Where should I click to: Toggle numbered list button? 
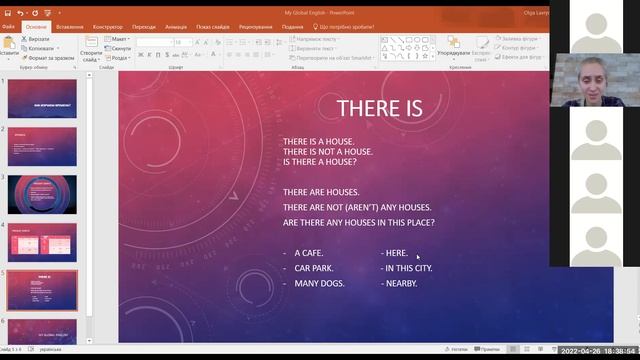pyautogui.click(x=244, y=42)
